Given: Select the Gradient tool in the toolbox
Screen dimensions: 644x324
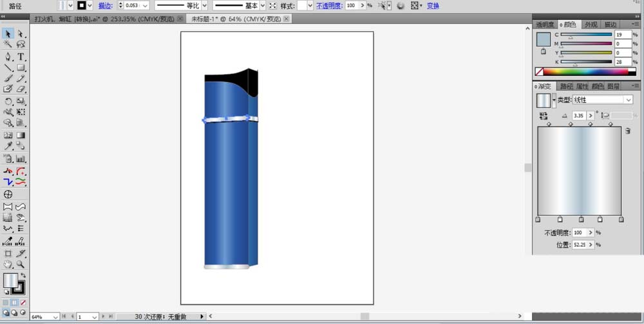Looking at the screenshot, I should coord(21,135).
